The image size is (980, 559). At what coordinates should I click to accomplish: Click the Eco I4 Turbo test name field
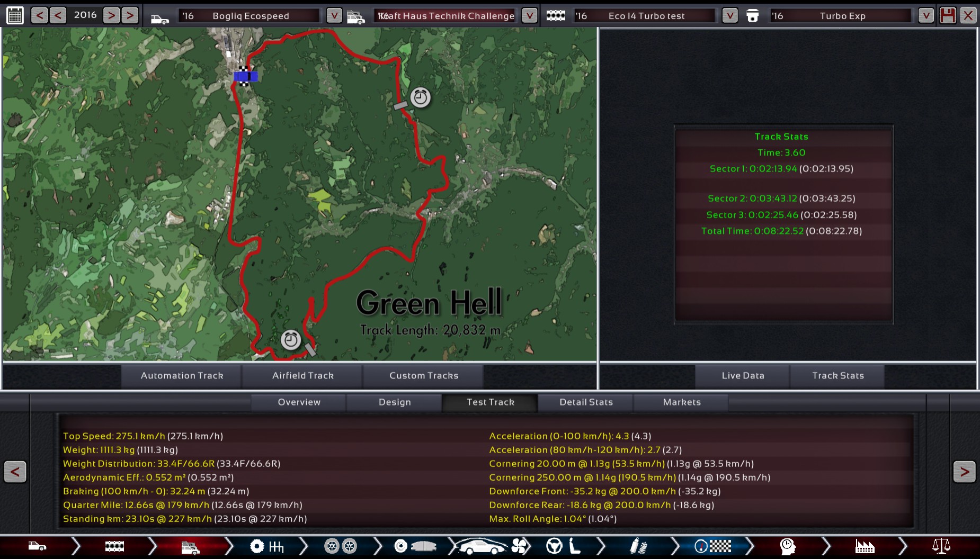pyautogui.click(x=645, y=16)
